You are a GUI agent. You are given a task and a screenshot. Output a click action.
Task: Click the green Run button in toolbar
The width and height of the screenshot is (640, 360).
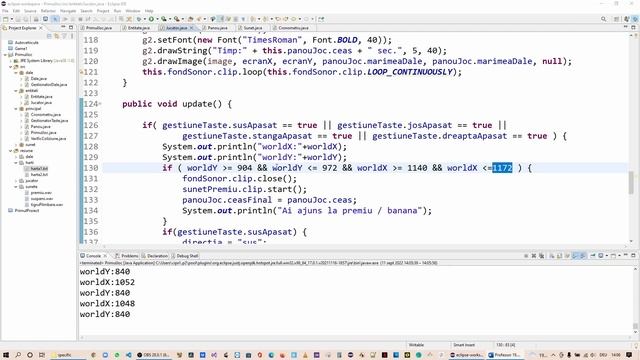pos(151,19)
